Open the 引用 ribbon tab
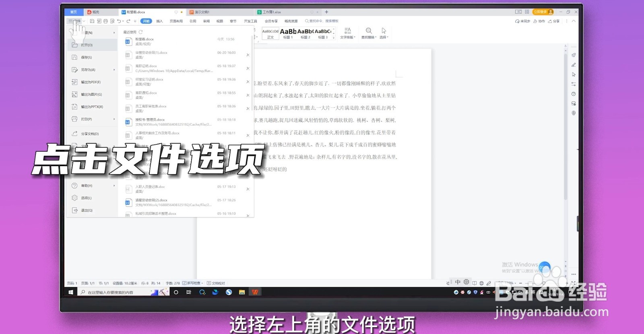The width and height of the screenshot is (644, 334). point(193,21)
